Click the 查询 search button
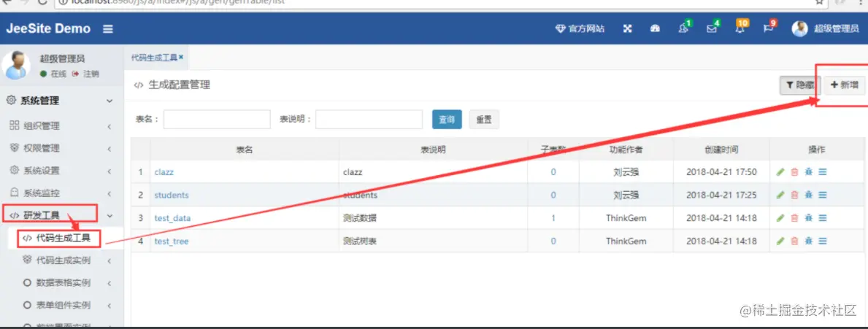This screenshot has width=868, height=329. pyautogui.click(x=447, y=120)
